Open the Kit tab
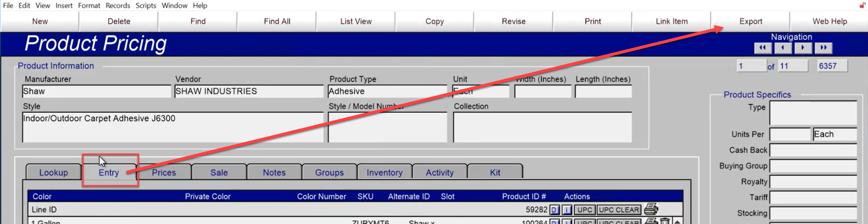 click(x=495, y=172)
